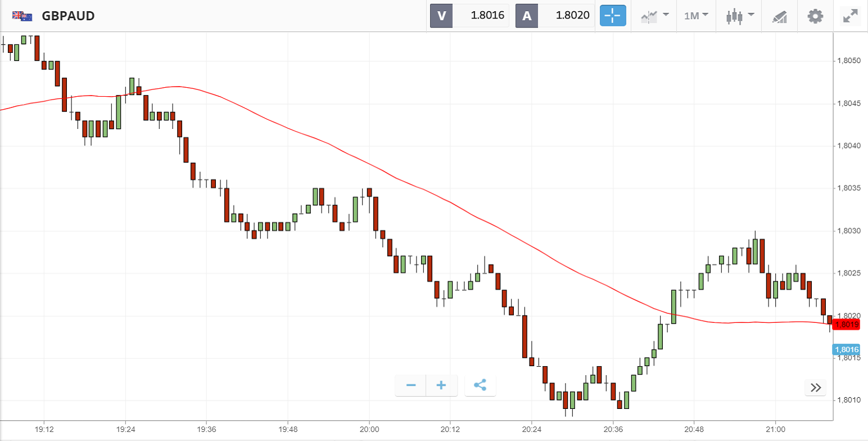Click the red 1,8019 moving average label

coord(847,324)
